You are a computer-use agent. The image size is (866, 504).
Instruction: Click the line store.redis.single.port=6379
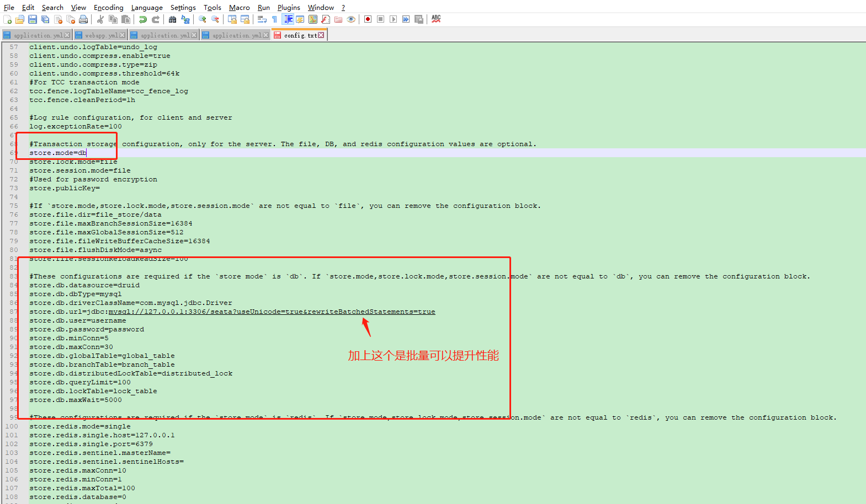tap(91, 444)
